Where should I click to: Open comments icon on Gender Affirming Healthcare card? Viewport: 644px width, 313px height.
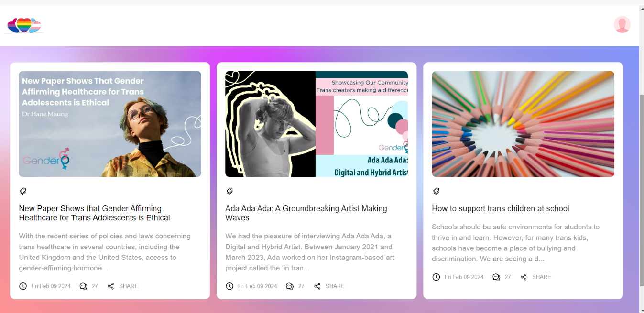tap(84, 286)
